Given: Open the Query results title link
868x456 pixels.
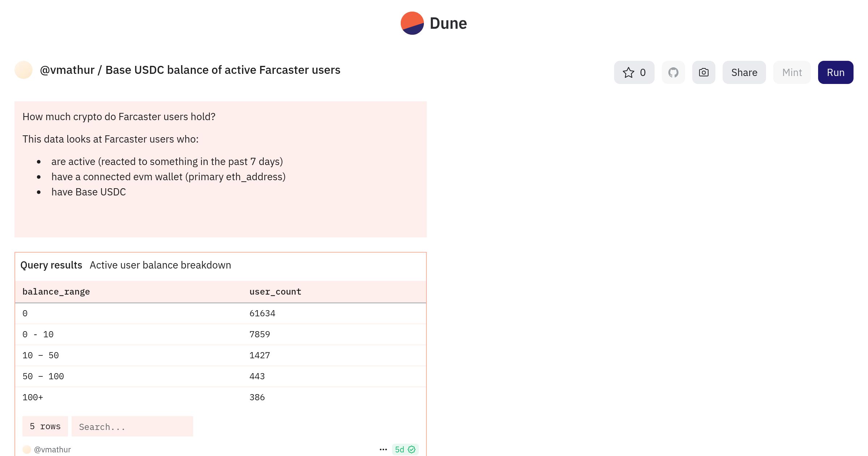Looking at the screenshot, I should [51, 265].
